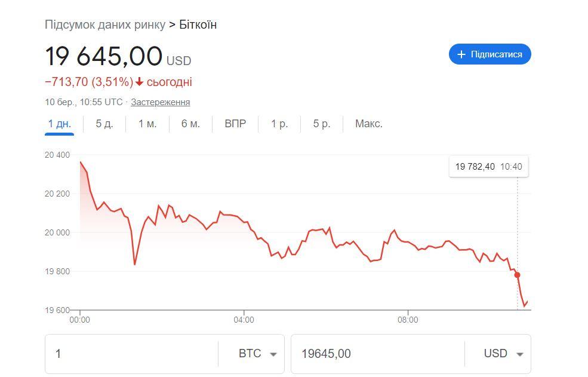Open the Застереження disclaimer link
Image resolution: width=588 pixels, height=377 pixels.
click(x=161, y=102)
